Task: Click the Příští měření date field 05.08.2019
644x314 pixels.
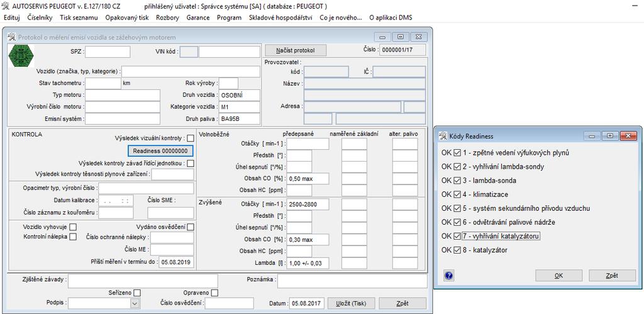Action: 176,262
